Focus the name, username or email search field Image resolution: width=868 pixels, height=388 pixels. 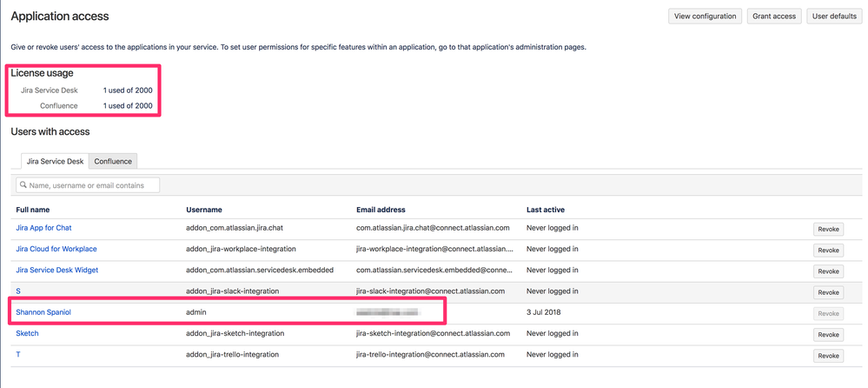[x=88, y=185]
